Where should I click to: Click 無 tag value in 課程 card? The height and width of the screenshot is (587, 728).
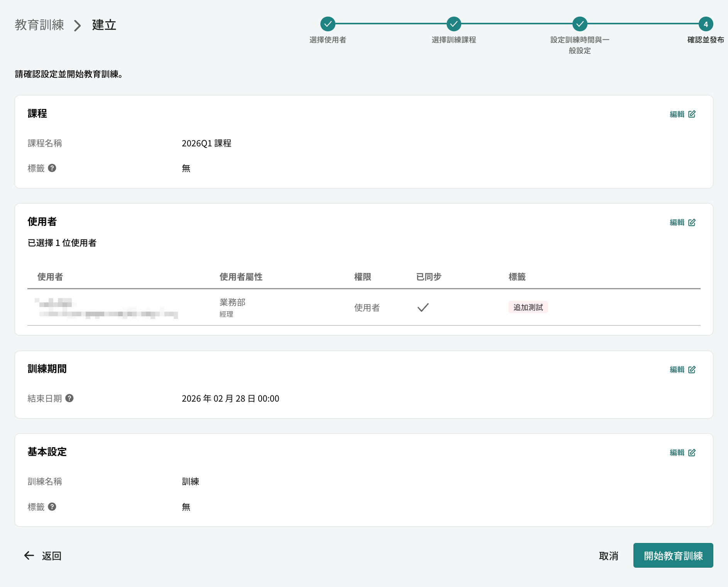tap(186, 168)
